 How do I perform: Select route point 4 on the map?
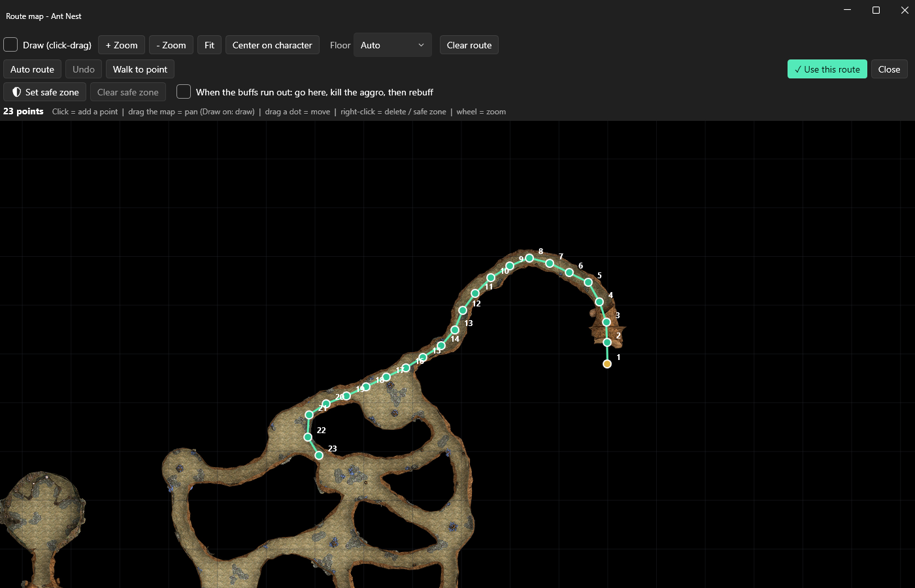(599, 302)
